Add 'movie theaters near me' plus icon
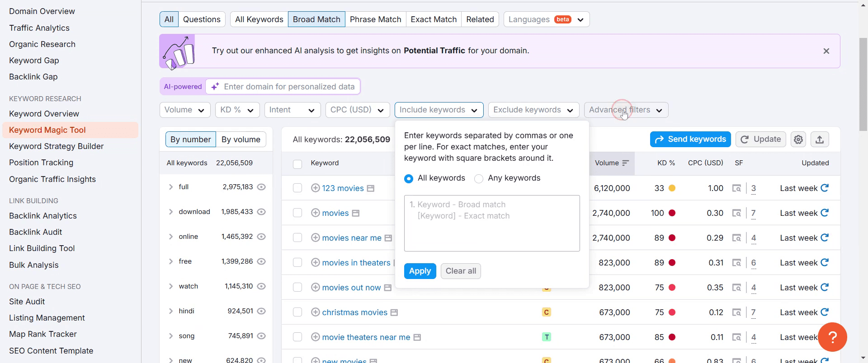868x363 pixels. pyautogui.click(x=316, y=337)
